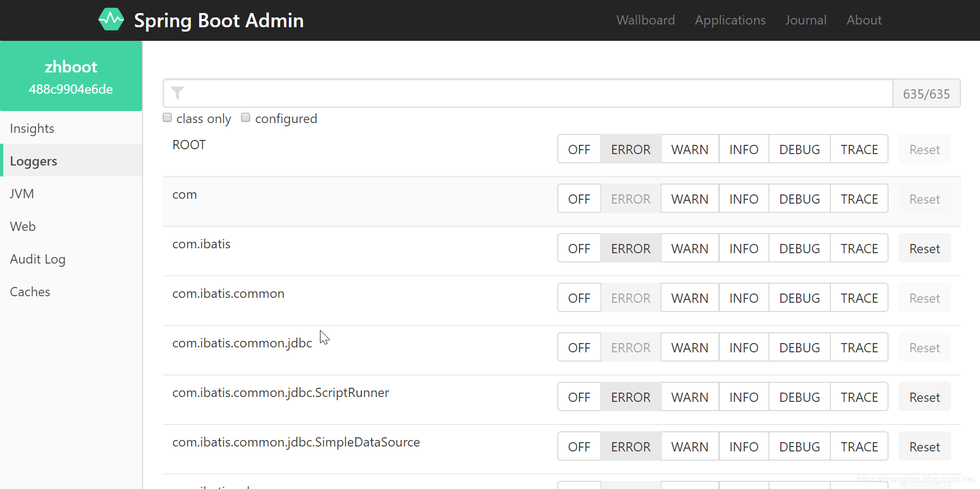Set ROOT logger to TRACE
This screenshot has width=980, height=489.
pyautogui.click(x=859, y=149)
